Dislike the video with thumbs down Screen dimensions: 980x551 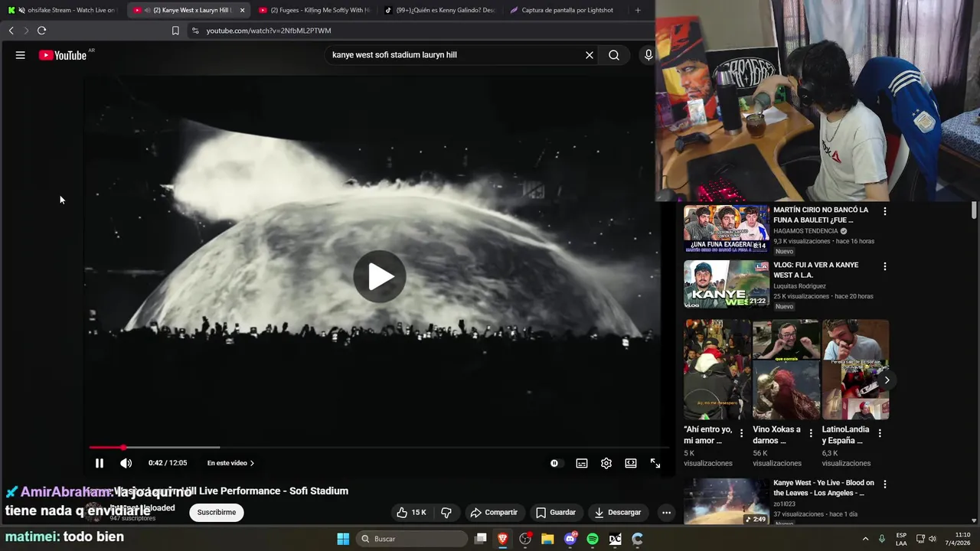pyautogui.click(x=446, y=512)
